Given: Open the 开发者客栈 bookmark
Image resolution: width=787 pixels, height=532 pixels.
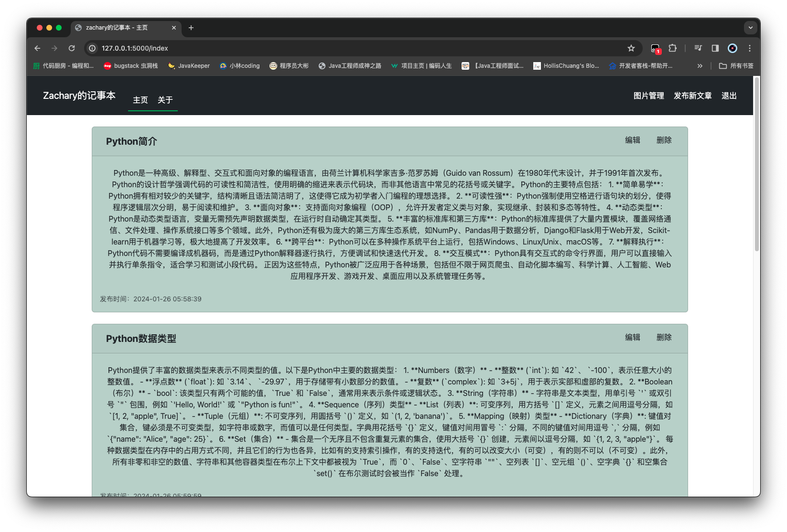Looking at the screenshot, I should point(641,66).
